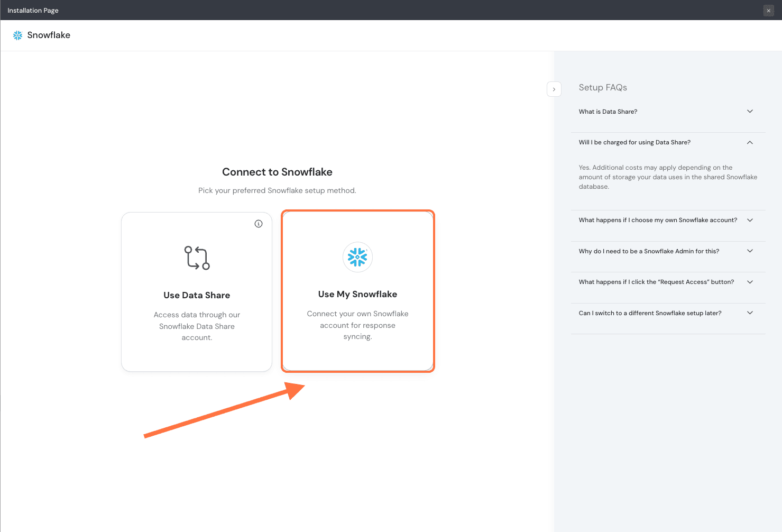Expand chevron for switching Snowflake setup later
The height and width of the screenshot is (532, 782).
[750, 313]
